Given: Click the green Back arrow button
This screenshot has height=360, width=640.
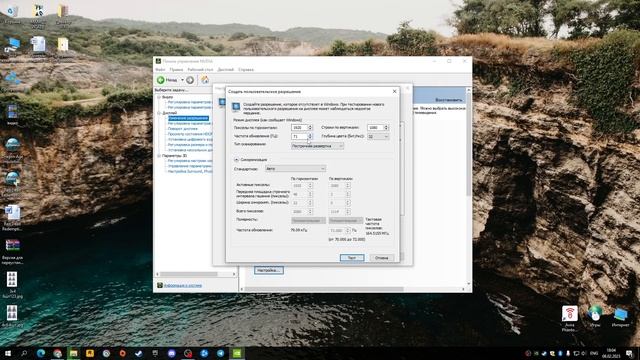Looking at the screenshot, I should pyautogui.click(x=161, y=80).
